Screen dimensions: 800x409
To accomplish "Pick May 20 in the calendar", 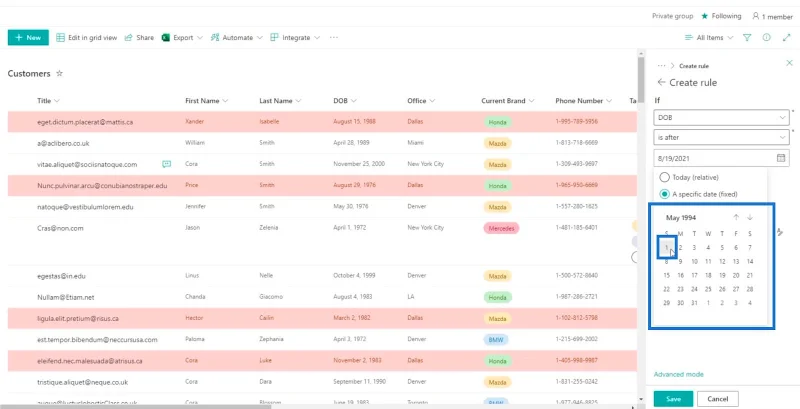I will [x=736, y=275].
